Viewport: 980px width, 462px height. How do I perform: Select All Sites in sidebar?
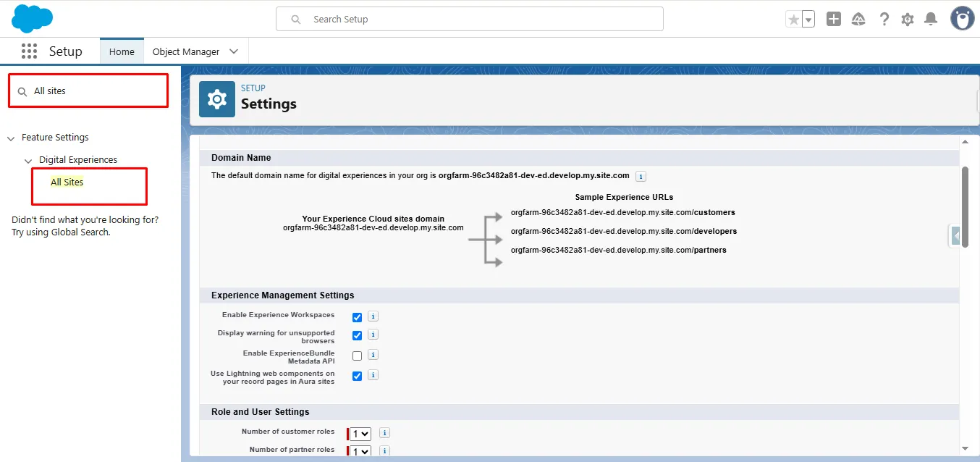click(x=67, y=182)
